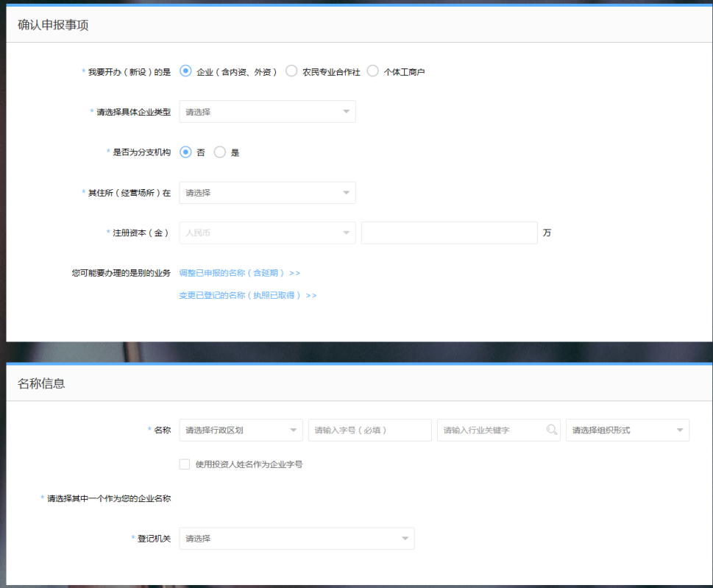Expand the 请选择组织形式 dropdown

(x=627, y=431)
